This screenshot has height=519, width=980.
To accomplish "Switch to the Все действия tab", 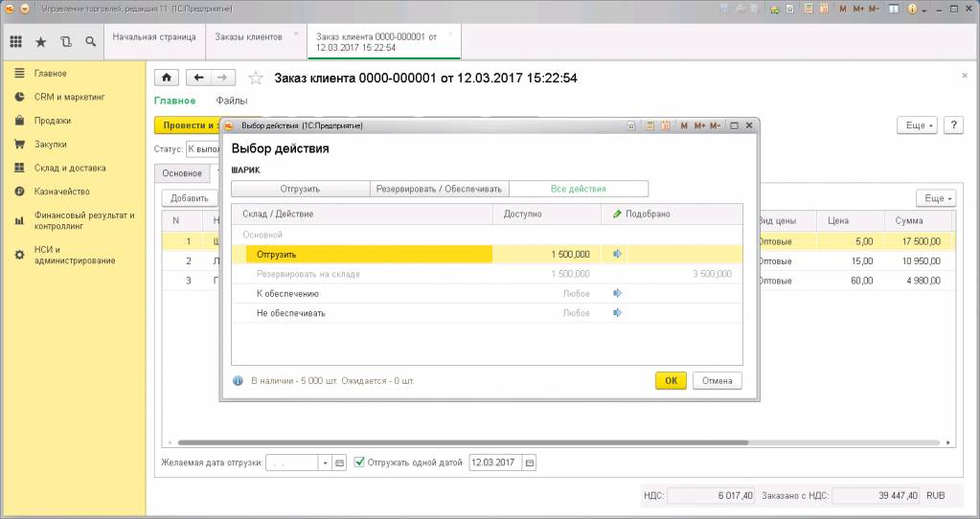I will click(x=578, y=189).
